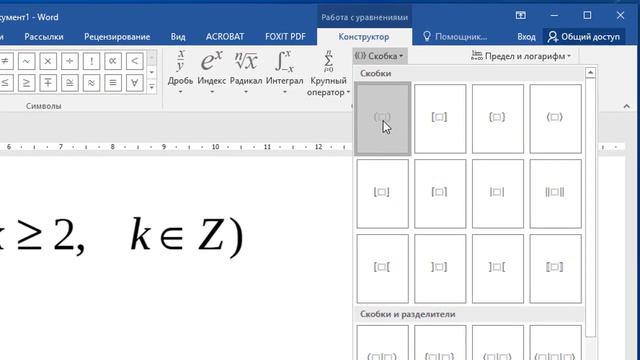Collapse the ribbon with the chevron
640x360 pixels.
click(x=627, y=106)
